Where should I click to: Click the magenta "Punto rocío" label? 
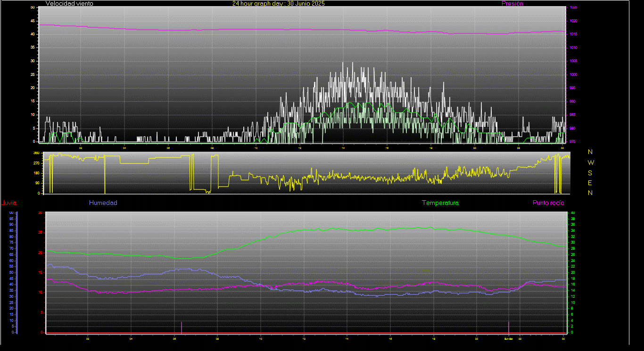548,203
